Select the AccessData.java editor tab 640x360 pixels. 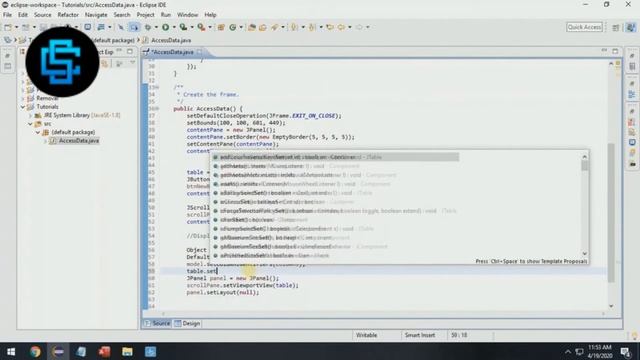[172, 52]
